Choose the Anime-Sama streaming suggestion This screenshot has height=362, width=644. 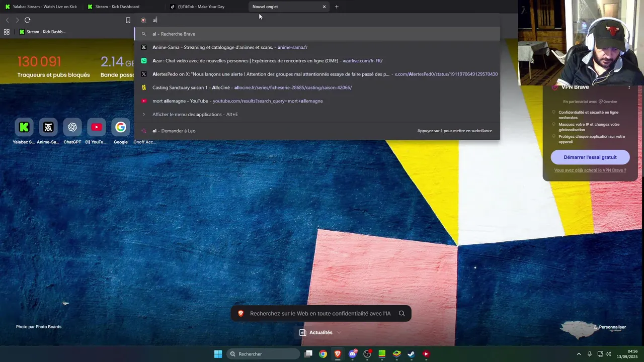click(317, 47)
